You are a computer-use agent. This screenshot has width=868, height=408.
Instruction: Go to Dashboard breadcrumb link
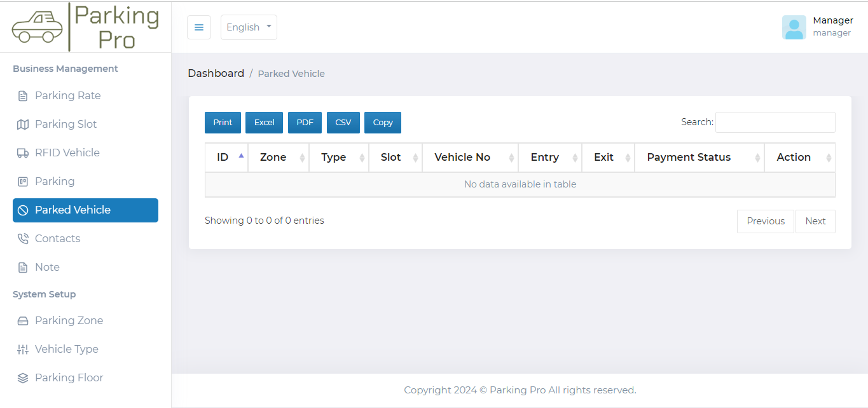[216, 74]
